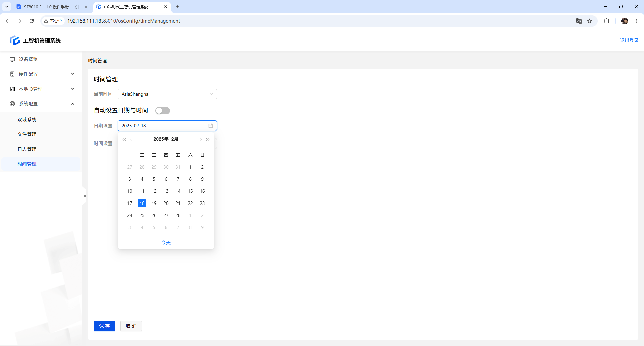644x346 pixels.
Task: Toggle 自动设置日期与时间 switch
Action: 163,111
